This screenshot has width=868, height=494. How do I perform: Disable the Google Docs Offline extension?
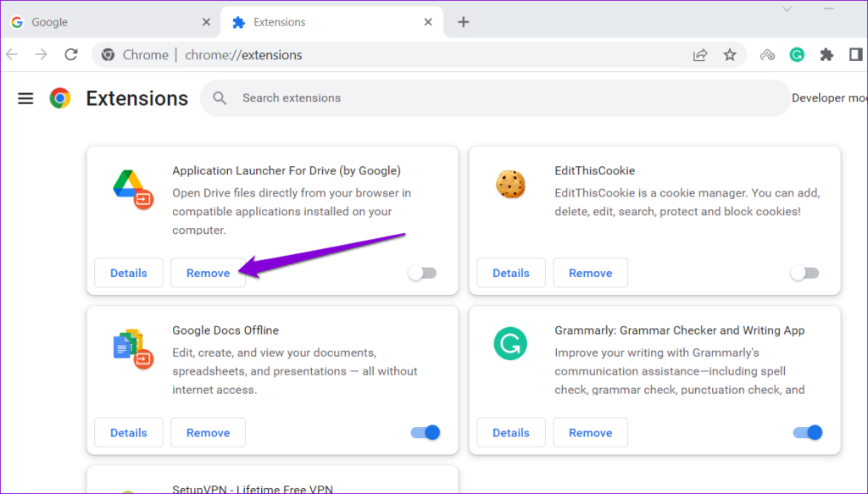[x=426, y=432]
